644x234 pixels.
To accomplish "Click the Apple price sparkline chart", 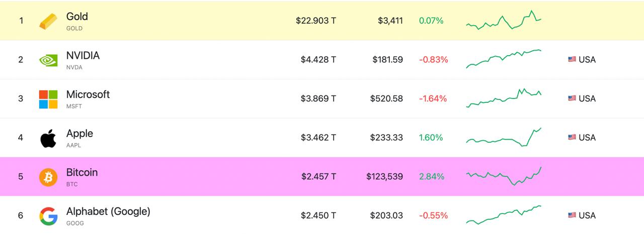I will 504,137.
